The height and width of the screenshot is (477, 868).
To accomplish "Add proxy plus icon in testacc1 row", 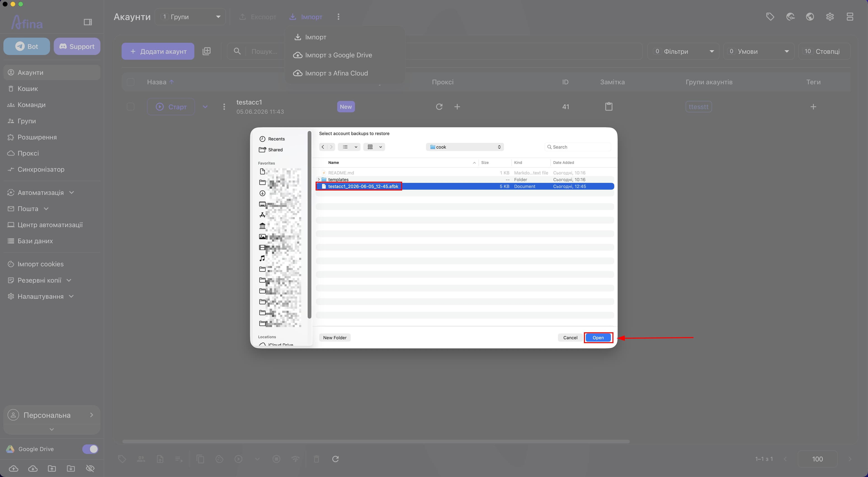I will [x=457, y=106].
